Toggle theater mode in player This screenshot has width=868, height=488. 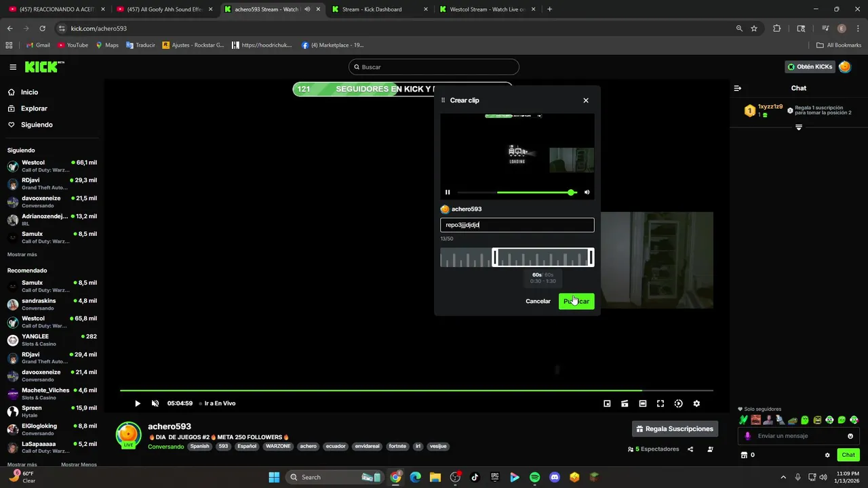point(643,403)
